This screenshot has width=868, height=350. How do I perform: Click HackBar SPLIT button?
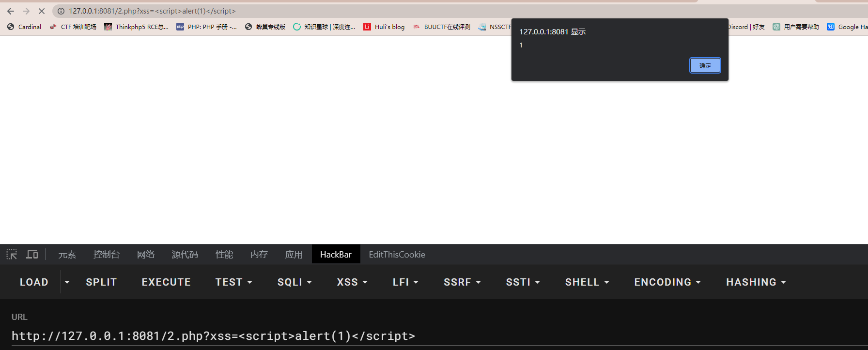coord(101,282)
